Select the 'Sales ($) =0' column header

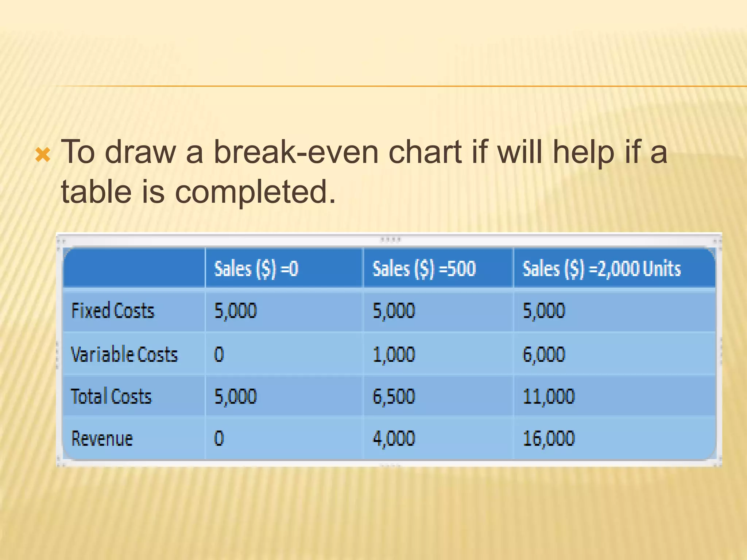[x=256, y=269]
